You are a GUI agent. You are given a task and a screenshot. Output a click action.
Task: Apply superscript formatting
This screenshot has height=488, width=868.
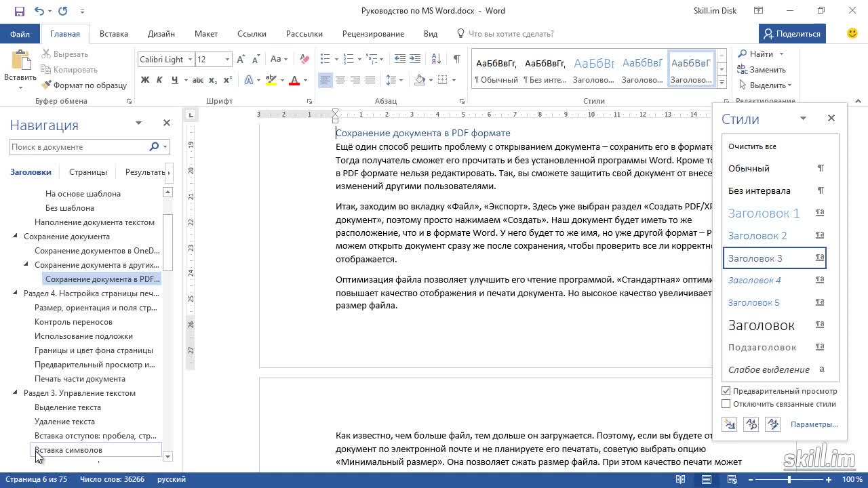[x=228, y=80]
